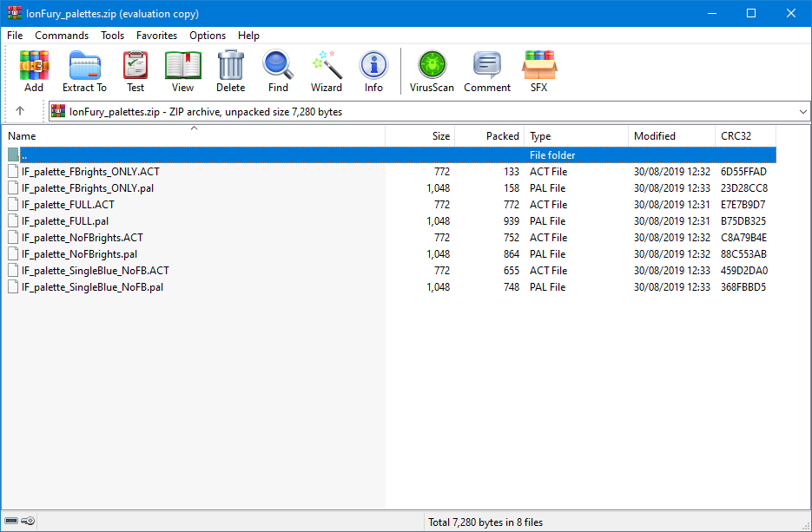Open the Help menu

pos(248,36)
